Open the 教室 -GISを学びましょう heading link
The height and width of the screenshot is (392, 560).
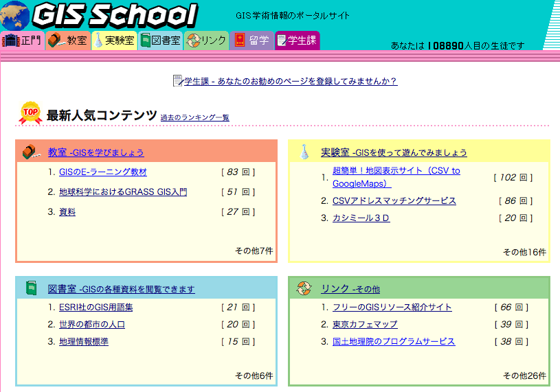(96, 152)
